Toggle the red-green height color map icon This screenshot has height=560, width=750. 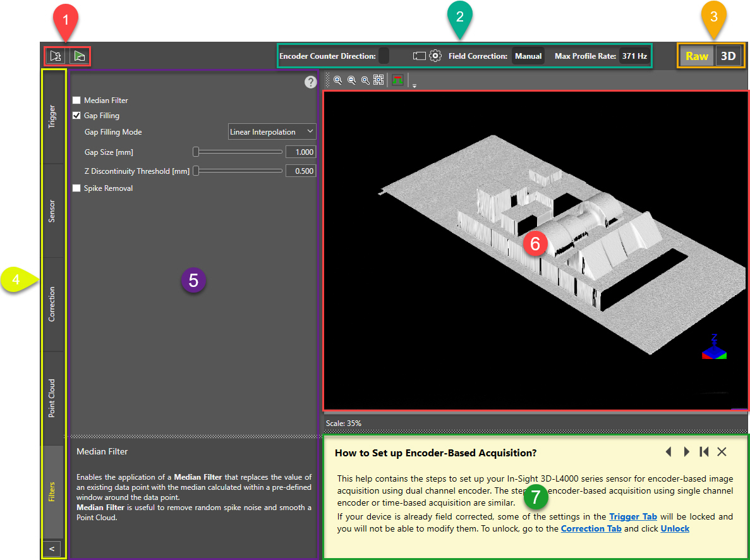pos(397,80)
